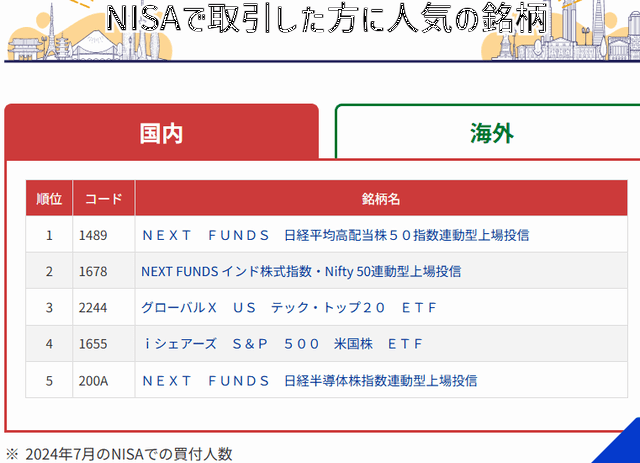Open NEXT FUNDS インド株式指数 Nifty 50 link
This screenshot has height=463, width=640.
(x=301, y=271)
